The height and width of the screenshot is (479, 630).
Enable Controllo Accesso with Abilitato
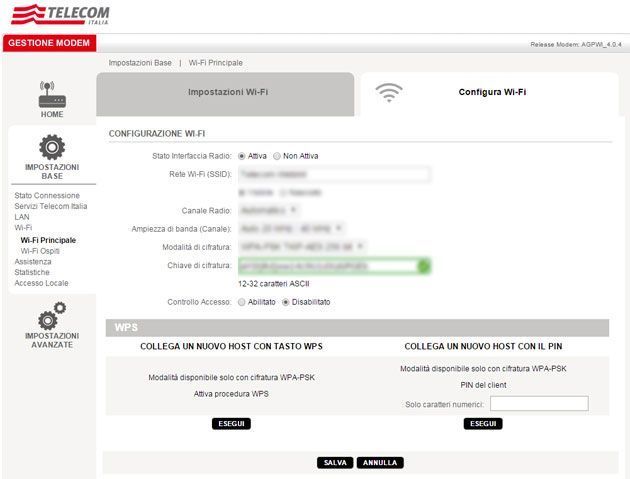point(241,302)
